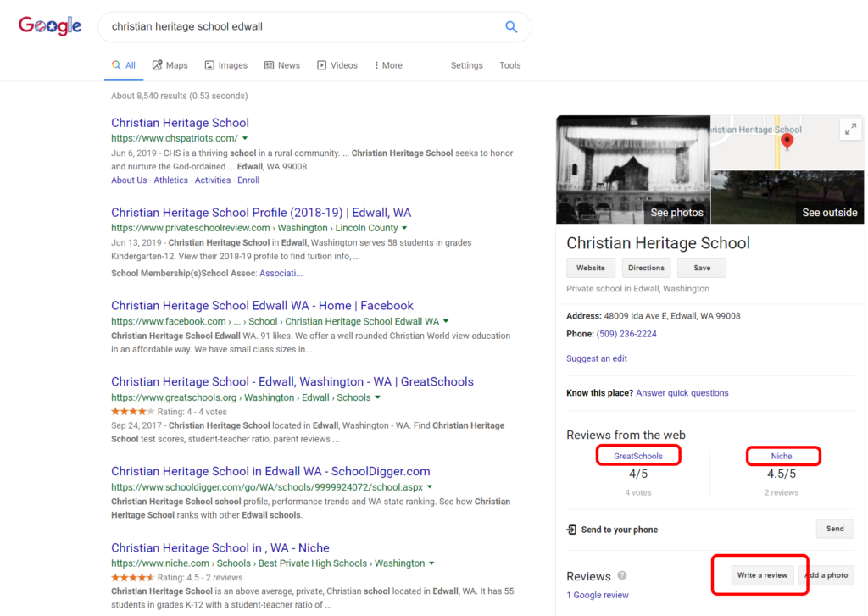Open GreatSchools under Reviews from the web
This screenshot has width=868, height=616.
coord(637,456)
